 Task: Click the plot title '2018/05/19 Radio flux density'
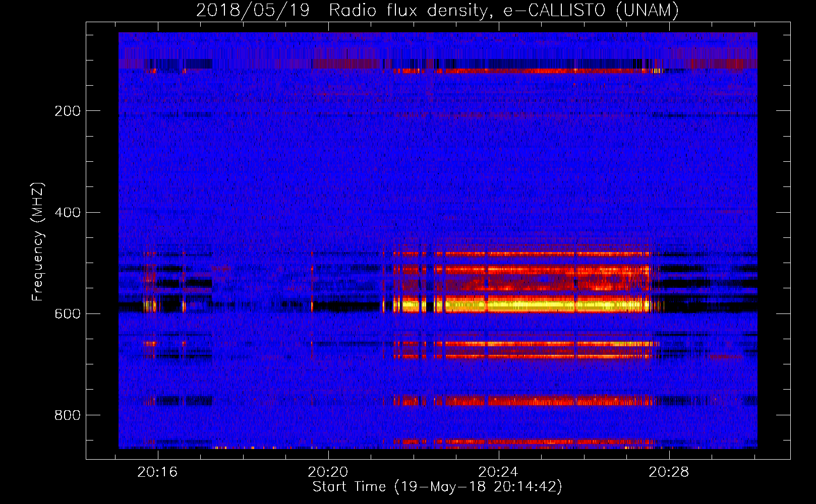pos(437,10)
